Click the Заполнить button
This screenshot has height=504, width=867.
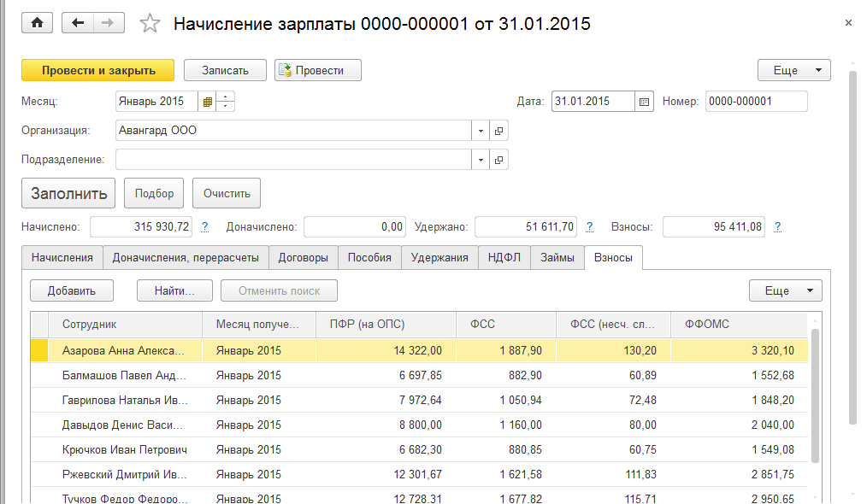click(x=68, y=193)
